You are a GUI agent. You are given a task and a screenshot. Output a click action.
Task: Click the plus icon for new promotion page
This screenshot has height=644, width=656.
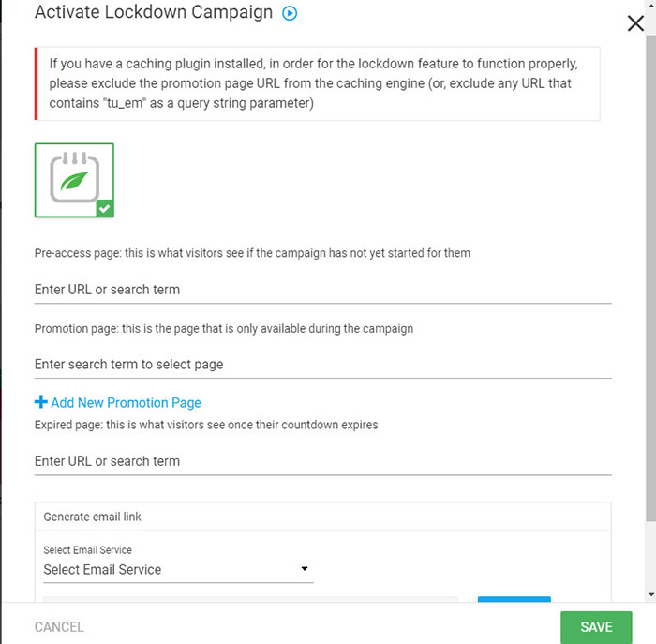point(40,402)
